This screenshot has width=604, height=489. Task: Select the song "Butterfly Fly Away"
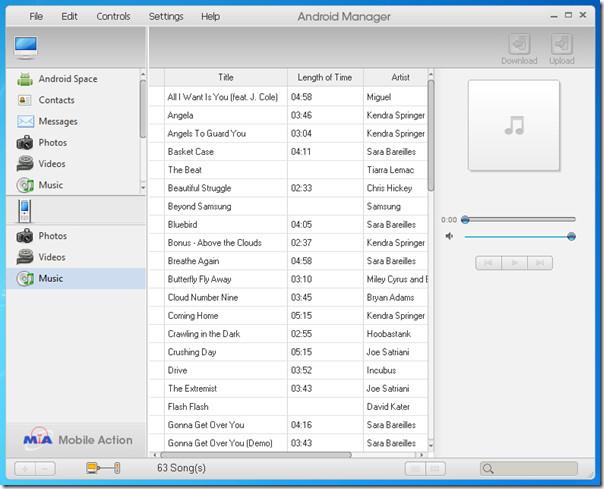coord(199,279)
